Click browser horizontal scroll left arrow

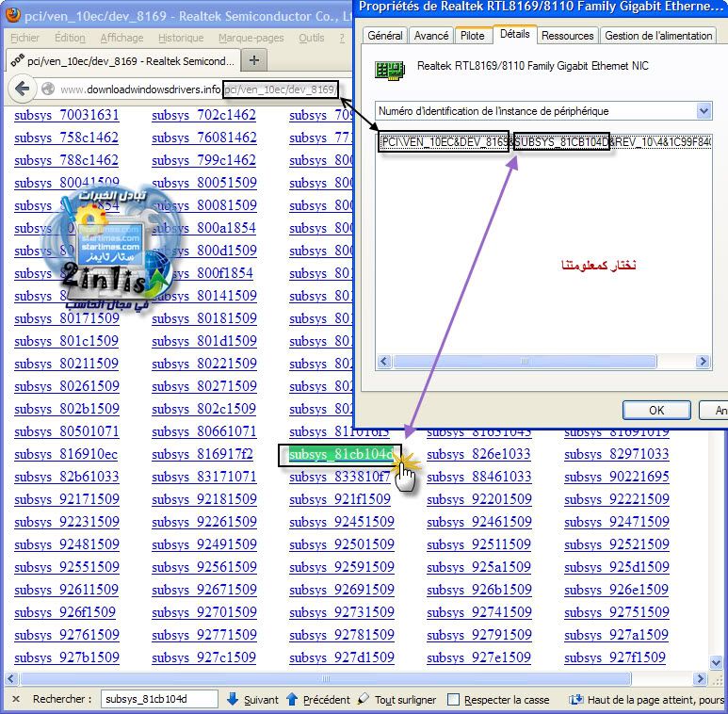point(11,679)
